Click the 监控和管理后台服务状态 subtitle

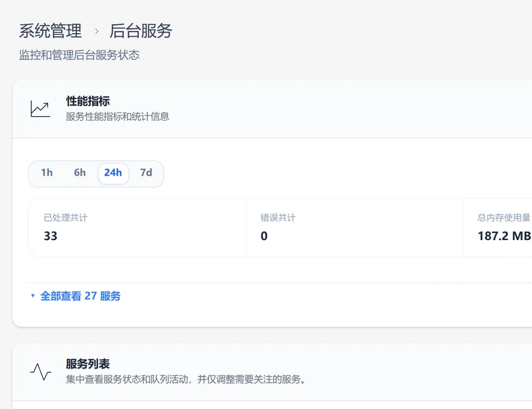[x=79, y=55]
